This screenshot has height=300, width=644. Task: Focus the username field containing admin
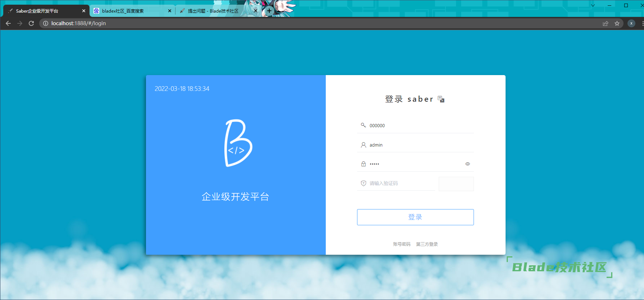tap(415, 145)
